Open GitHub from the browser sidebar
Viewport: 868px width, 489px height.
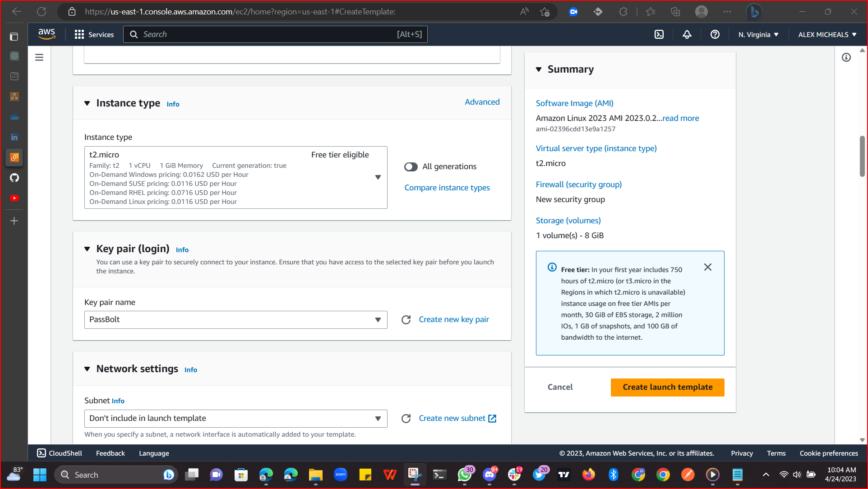click(14, 178)
